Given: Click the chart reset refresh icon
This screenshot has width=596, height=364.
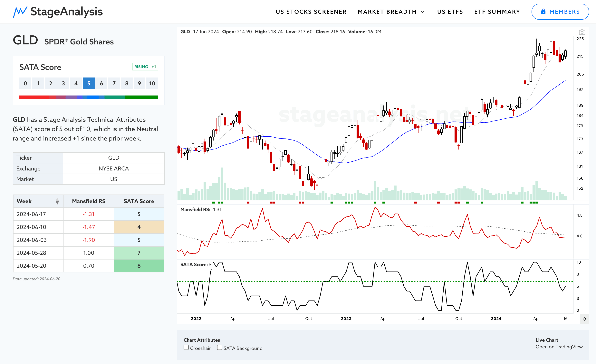Looking at the screenshot, I should pyautogui.click(x=584, y=319).
